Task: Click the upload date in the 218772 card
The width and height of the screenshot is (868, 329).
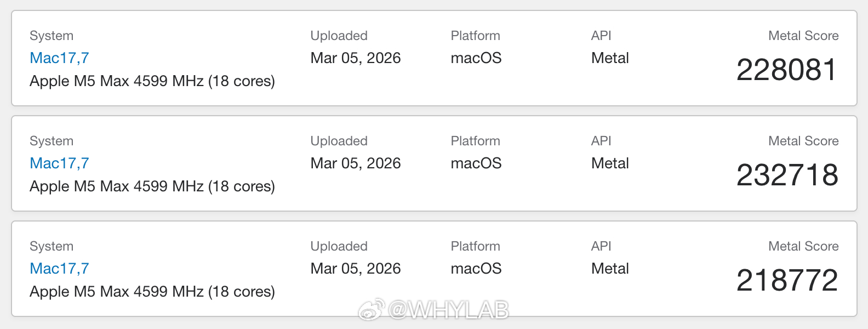Action: tap(356, 269)
